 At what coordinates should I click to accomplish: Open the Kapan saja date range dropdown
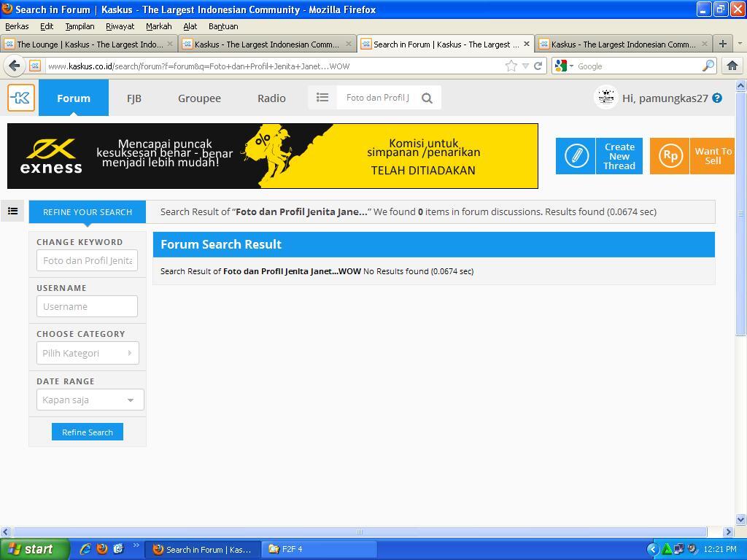tap(90, 400)
